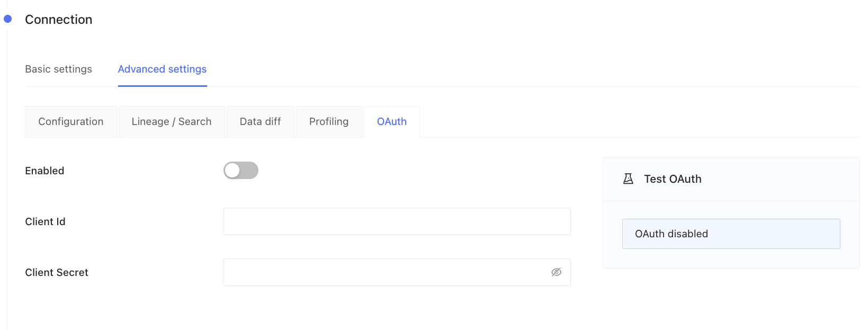Click the Test OAuth panel header
The width and height of the screenshot is (868, 330).
(x=731, y=179)
